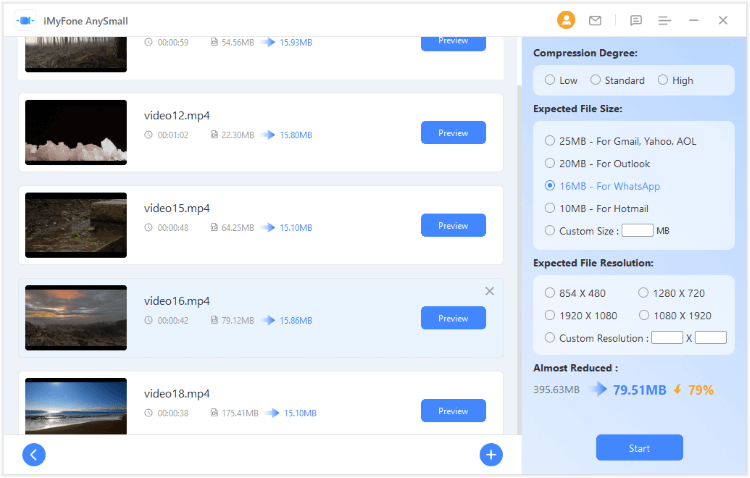Click the video15.mp4 thumbnail
Viewport: 750px width, 478px height.
pos(76,225)
